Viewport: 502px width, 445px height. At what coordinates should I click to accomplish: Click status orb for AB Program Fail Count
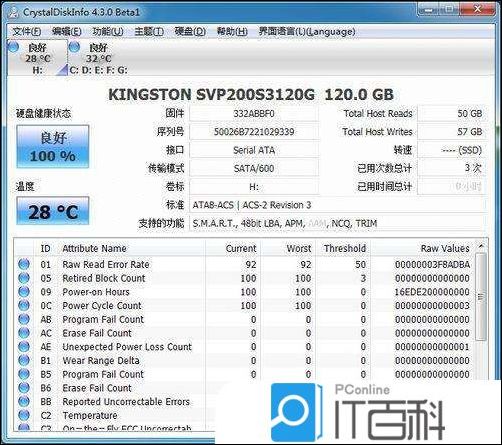[24, 319]
